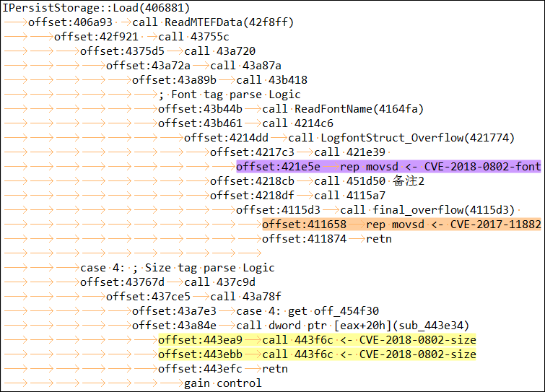Screen dimensions: 545x392
Task: Click the yellow highlighted offset:443ea9 line
Action: tap(317, 340)
